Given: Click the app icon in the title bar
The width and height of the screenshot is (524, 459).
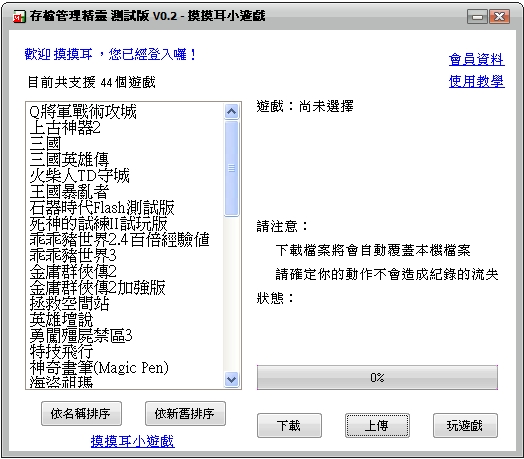Looking at the screenshot, I should (x=19, y=16).
